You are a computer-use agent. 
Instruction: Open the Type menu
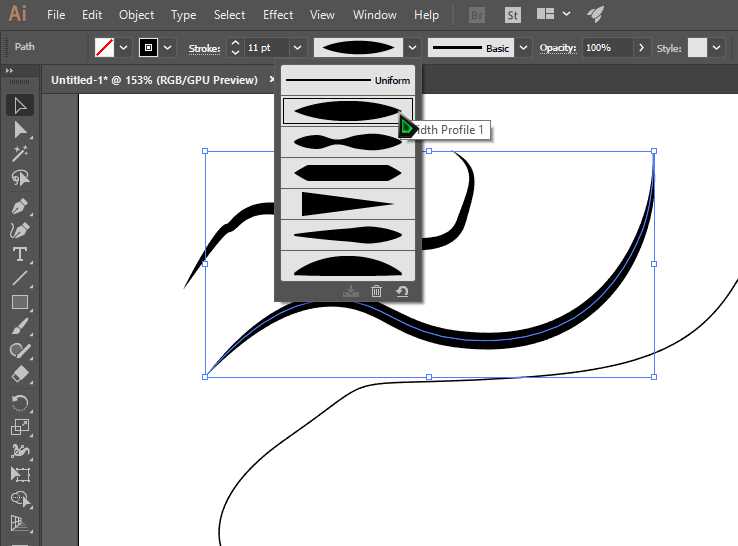click(x=184, y=15)
